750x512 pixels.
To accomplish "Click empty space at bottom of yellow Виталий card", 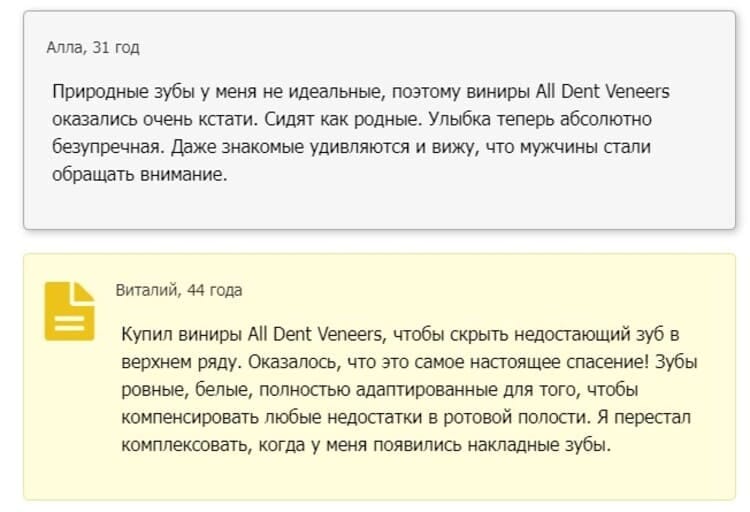I will point(379,477).
